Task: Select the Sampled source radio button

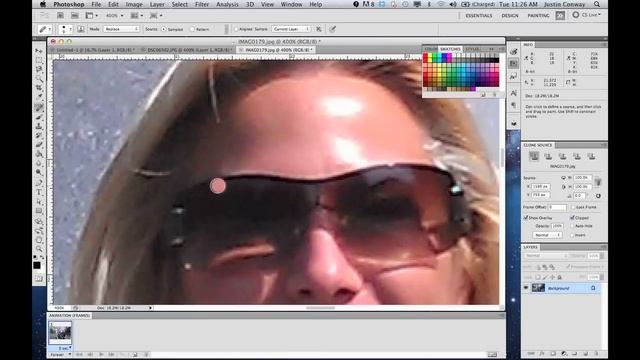Action: [x=164, y=29]
